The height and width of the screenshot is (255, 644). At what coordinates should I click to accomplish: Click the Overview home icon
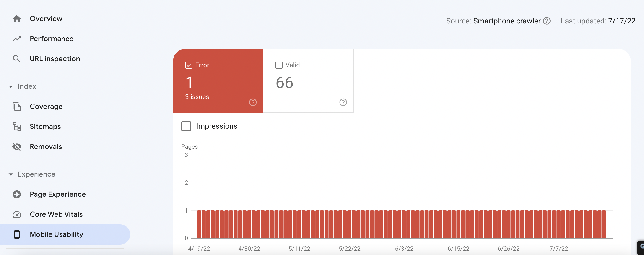(17, 19)
